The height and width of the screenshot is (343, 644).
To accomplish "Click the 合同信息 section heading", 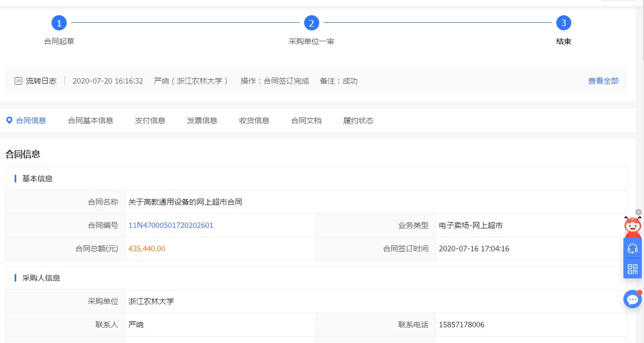I will tap(23, 154).
